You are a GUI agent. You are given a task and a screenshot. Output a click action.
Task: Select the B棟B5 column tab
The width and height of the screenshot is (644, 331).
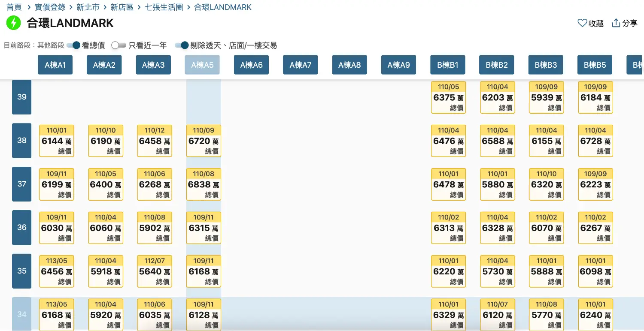point(595,65)
